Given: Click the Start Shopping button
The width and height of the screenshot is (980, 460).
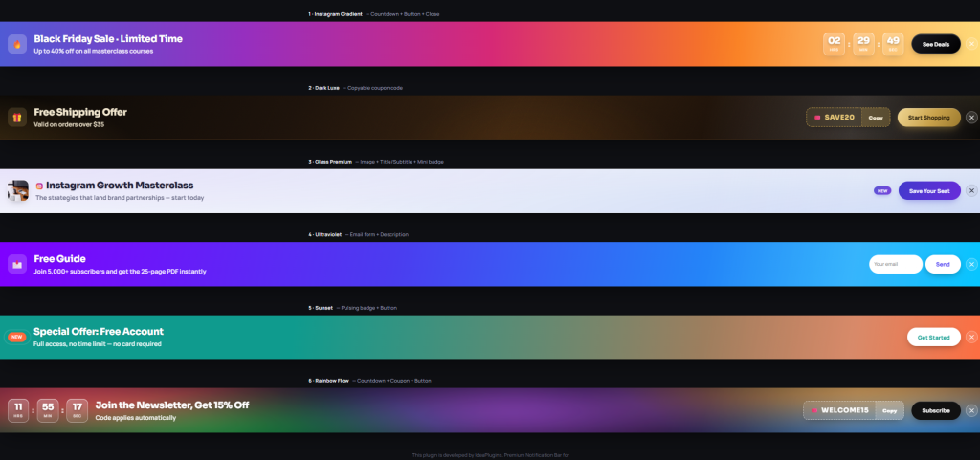Looking at the screenshot, I should coord(928,118).
